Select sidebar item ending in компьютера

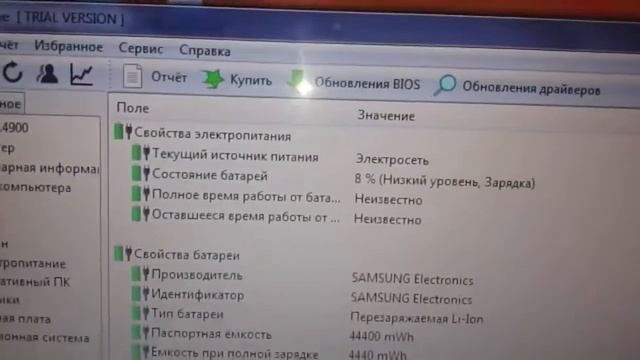[x=36, y=188]
